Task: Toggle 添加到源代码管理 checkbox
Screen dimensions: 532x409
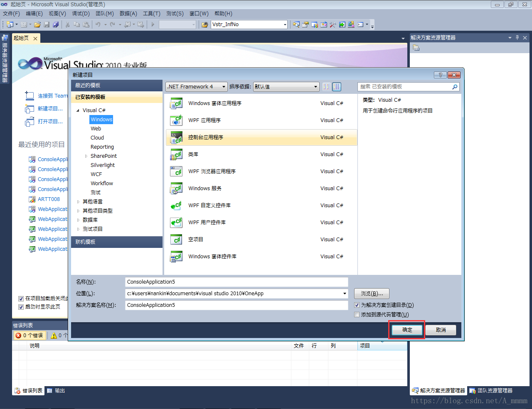Action: tap(357, 314)
